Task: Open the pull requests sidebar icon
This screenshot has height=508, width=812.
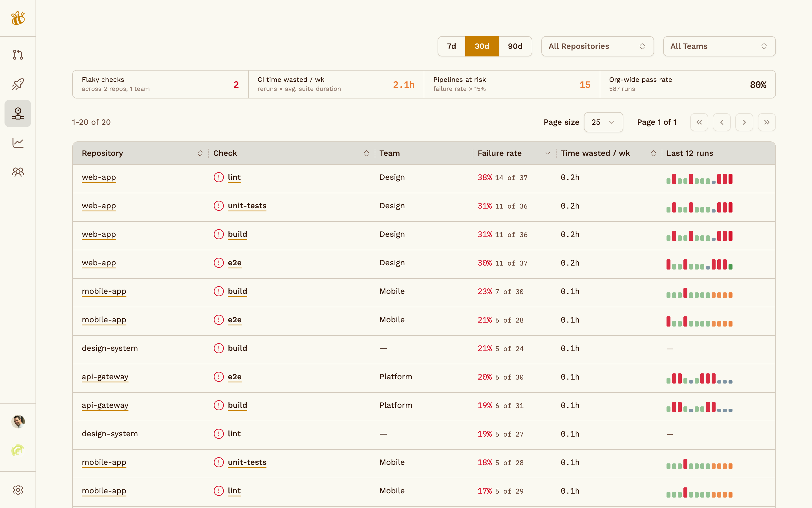Action: tap(18, 54)
